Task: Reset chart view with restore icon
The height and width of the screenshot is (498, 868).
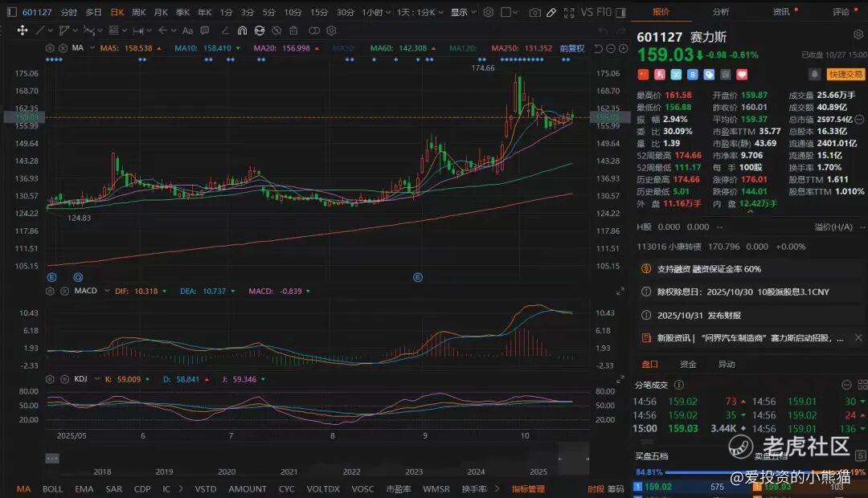Action: click(598, 49)
